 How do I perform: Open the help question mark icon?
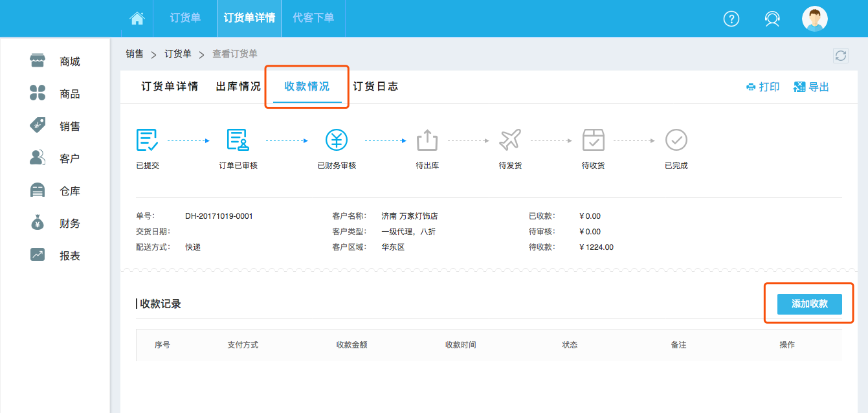pos(731,19)
